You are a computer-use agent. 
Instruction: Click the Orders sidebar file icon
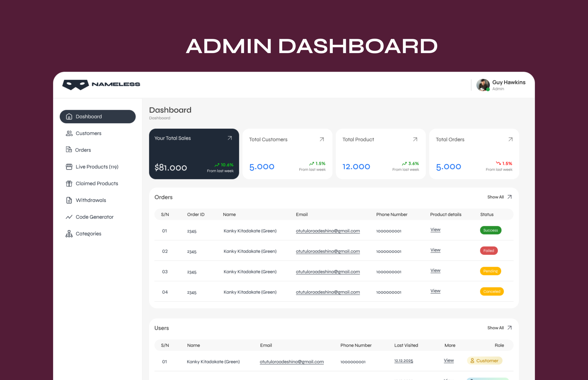click(x=69, y=149)
